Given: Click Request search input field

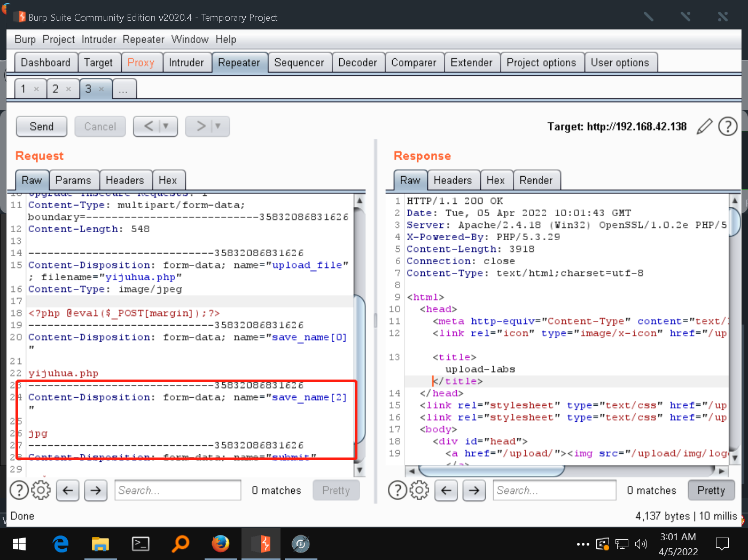Looking at the screenshot, I should pyautogui.click(x=178, y=490).
